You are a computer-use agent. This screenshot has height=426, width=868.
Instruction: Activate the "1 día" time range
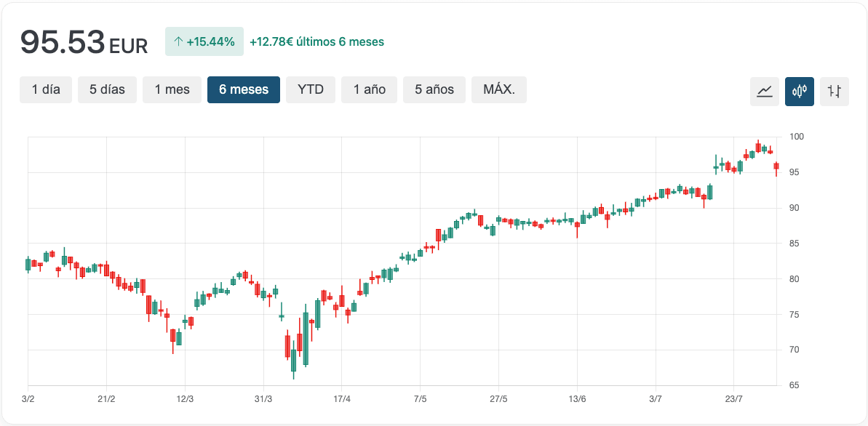[46, 89]
